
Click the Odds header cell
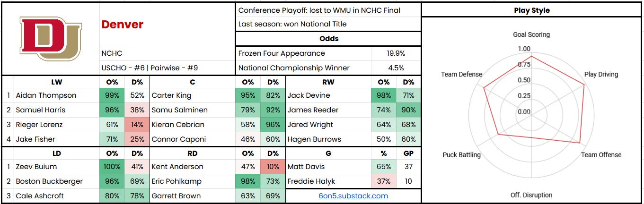[328, 39]
